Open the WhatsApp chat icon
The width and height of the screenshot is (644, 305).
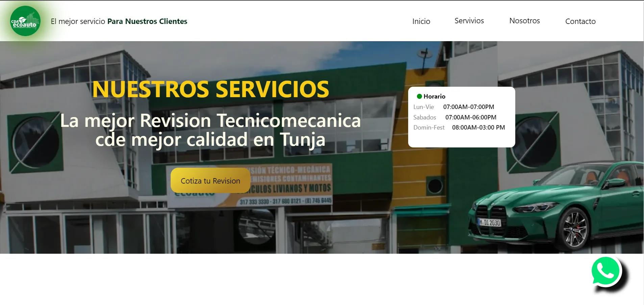(606, 271)
